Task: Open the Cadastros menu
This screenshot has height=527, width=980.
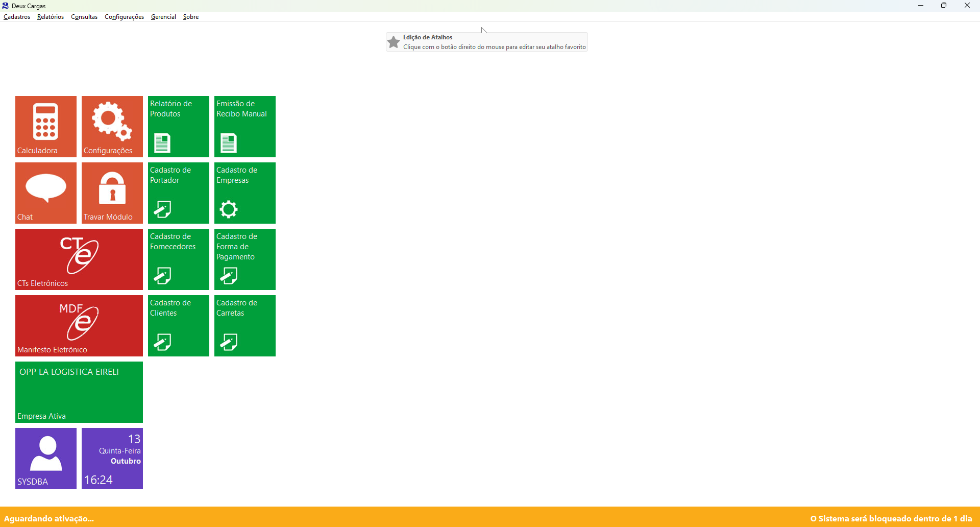Action: (17, 17)
